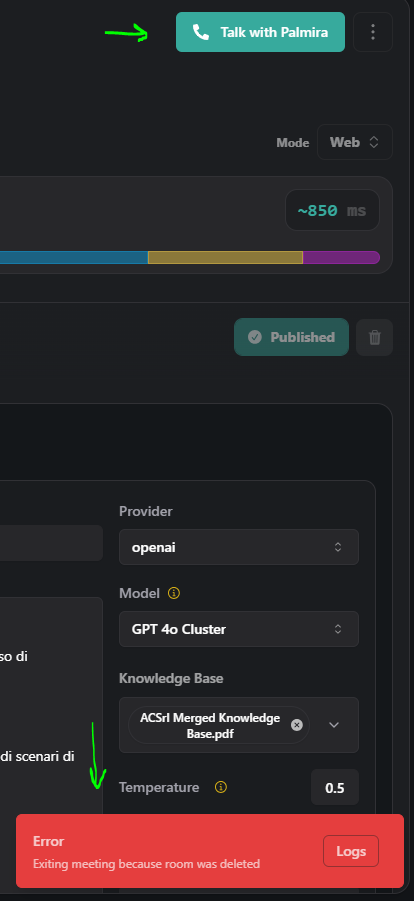Click the Temperature value field 0.5
The height and width of the screenshot is (901, 414).
[x=335, y=787]
